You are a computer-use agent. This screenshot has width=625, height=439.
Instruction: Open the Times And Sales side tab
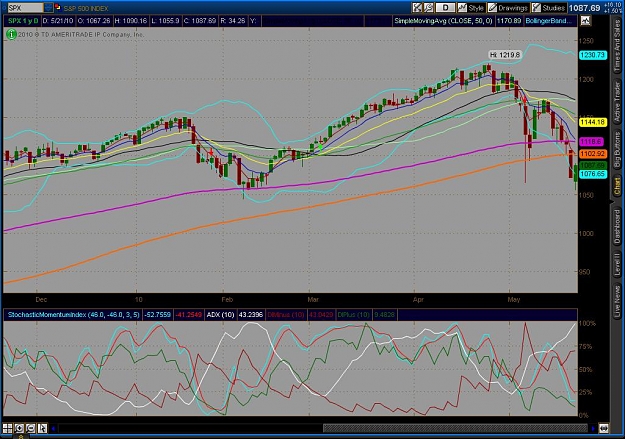[x=617, y=46]
